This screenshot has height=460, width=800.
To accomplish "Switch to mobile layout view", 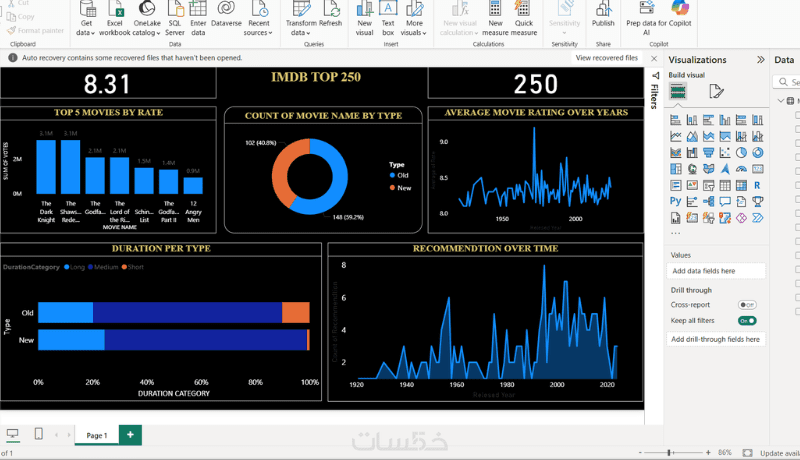I will click(x=38, y=434).
